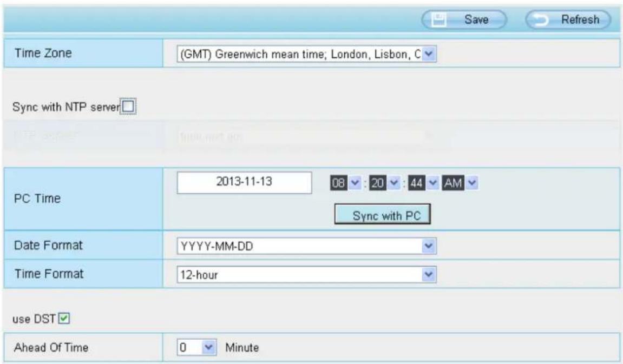Image resolution: width=623 pixels, height=364 pixels.
Task: Open the Ahead Of Time minute dropdown
Action: pos(196,347)
